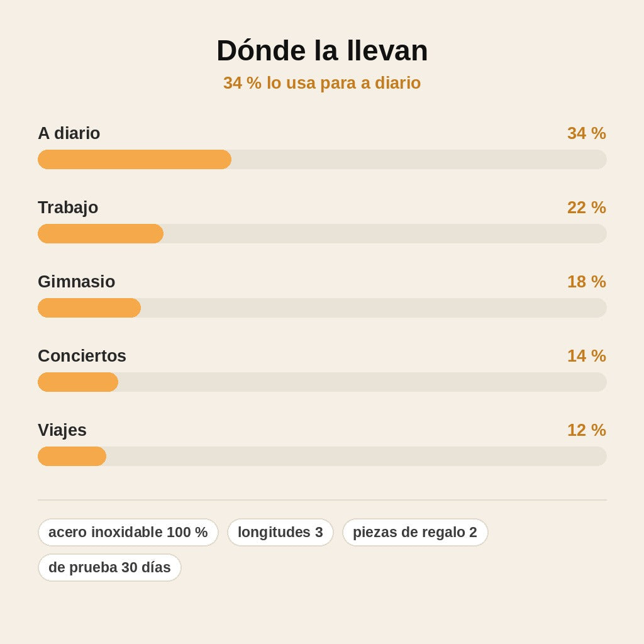Click the 18 % value for Gimnasio
The height and width of the screenshot is (644, 644).
tap(587, 282)
